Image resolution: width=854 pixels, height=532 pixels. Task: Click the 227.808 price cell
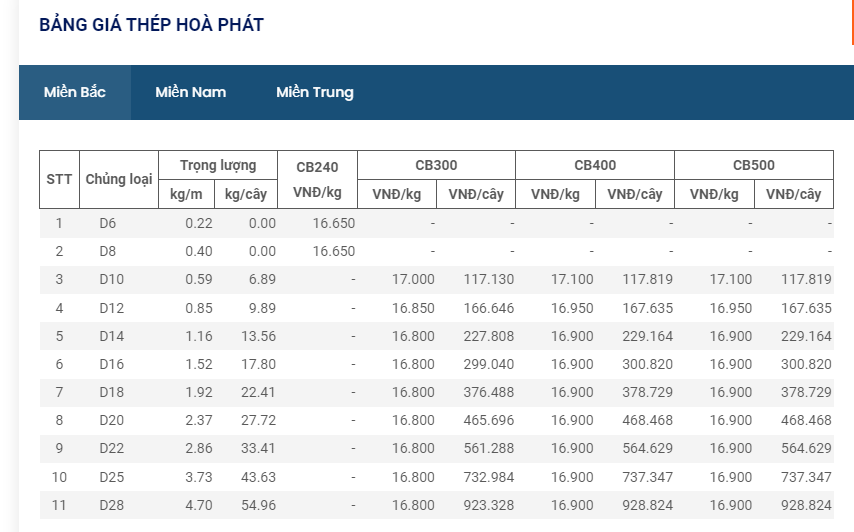(x=489, y=336)
